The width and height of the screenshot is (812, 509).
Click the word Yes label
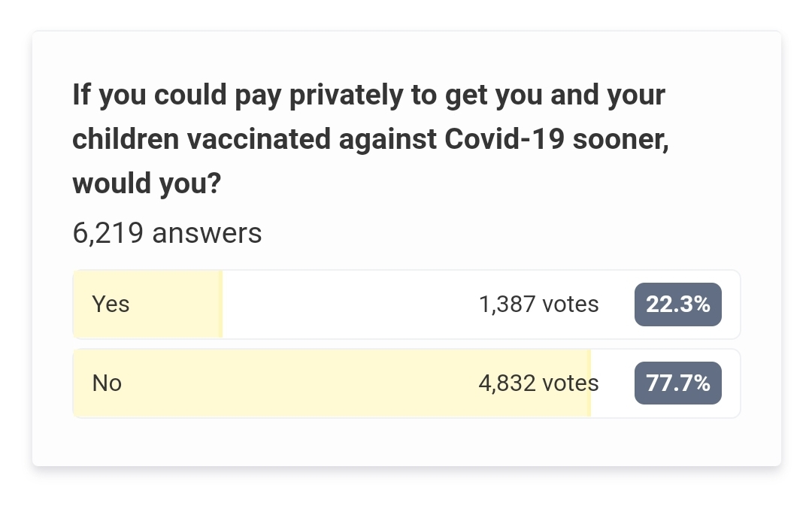(x=111, y=304)
